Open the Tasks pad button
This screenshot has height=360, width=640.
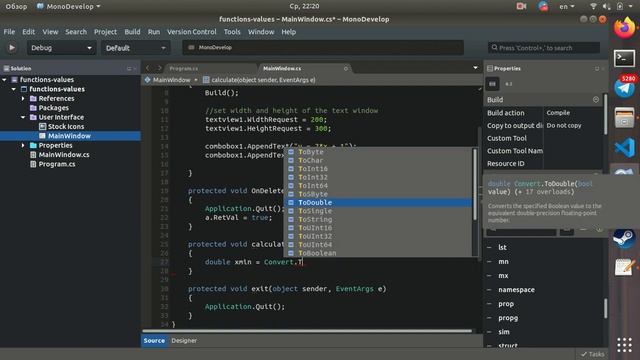coord(593,354)
